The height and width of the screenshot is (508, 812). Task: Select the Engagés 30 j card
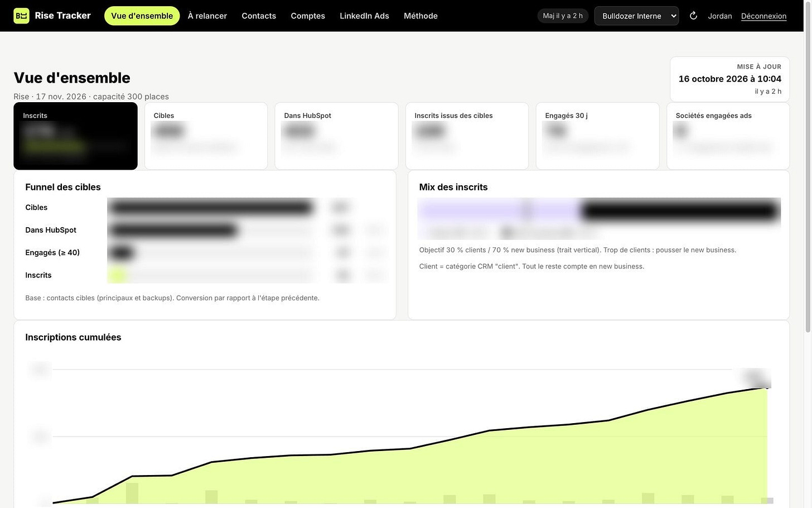click(x=597, y=136)
